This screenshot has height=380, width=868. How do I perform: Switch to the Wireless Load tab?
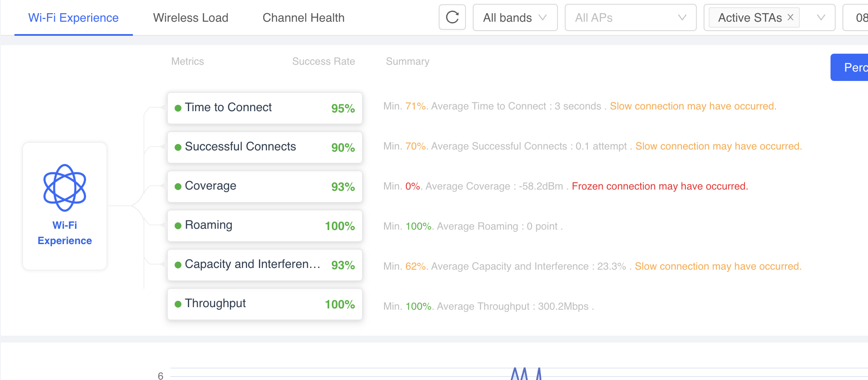191,18
